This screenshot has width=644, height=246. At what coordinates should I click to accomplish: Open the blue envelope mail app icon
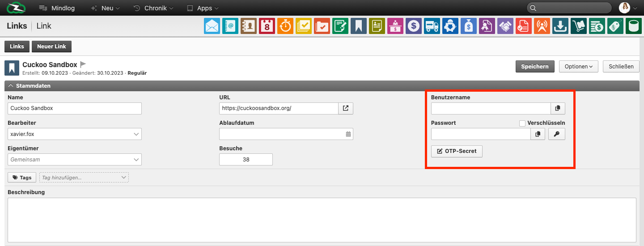click(212, 26)
